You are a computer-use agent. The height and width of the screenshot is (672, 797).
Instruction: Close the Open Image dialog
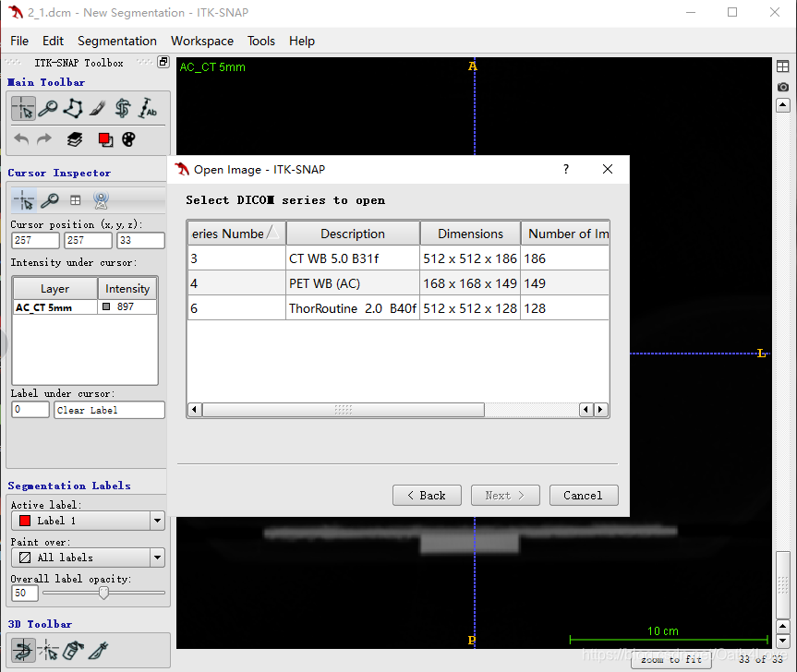[608, 169]
